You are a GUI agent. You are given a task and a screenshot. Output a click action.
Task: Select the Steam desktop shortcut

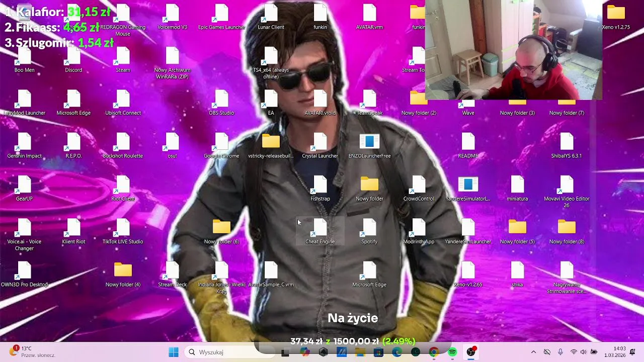point(123,61)
